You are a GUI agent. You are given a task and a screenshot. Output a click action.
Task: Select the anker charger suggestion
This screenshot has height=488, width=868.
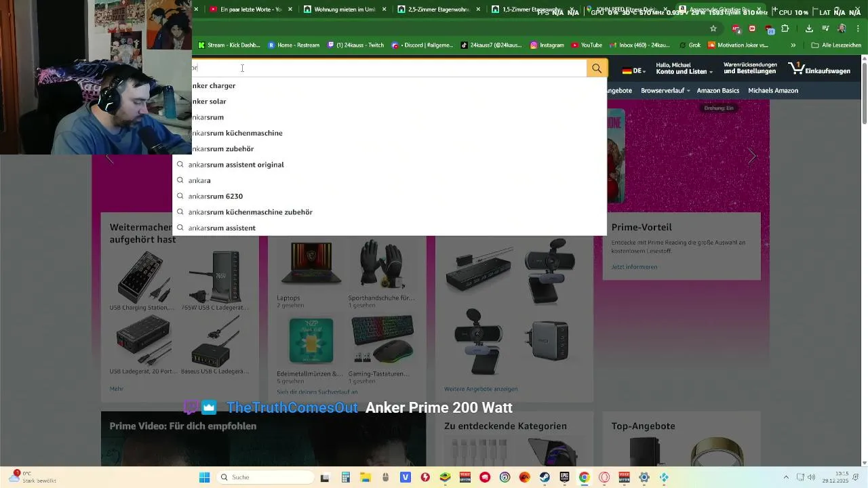tap(399, 85)
